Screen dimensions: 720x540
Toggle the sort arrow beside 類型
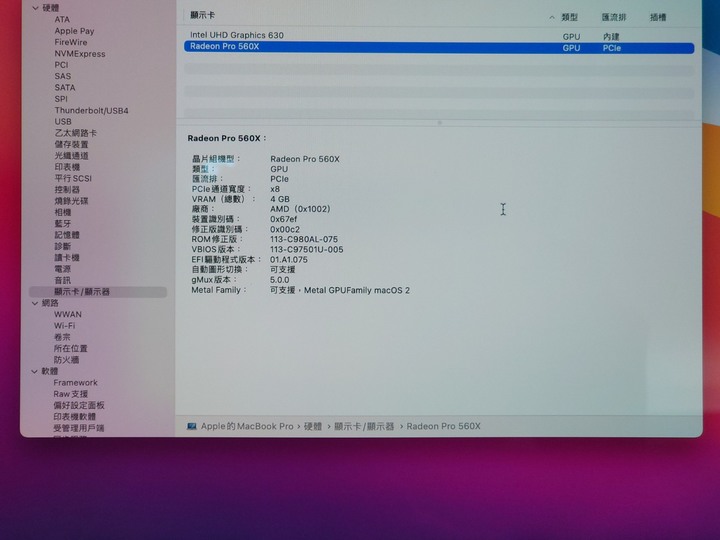pyautogui.click(x=552, y=17)
